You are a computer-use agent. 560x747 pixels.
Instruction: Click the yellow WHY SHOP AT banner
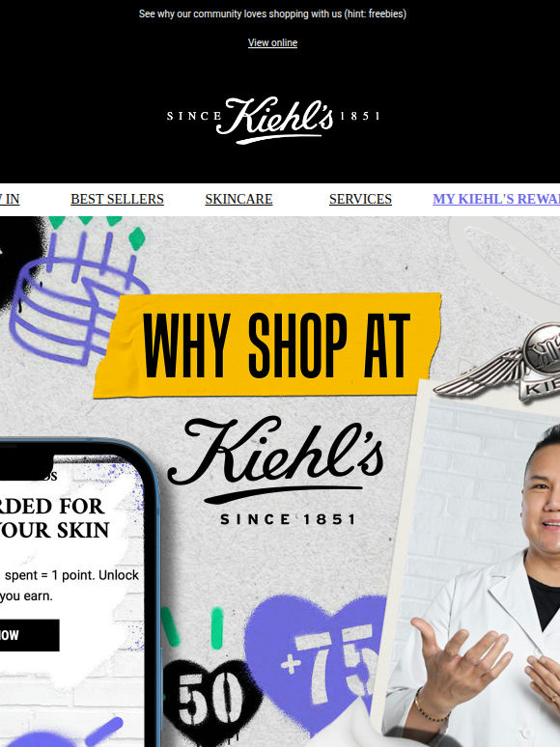point(267,346)
